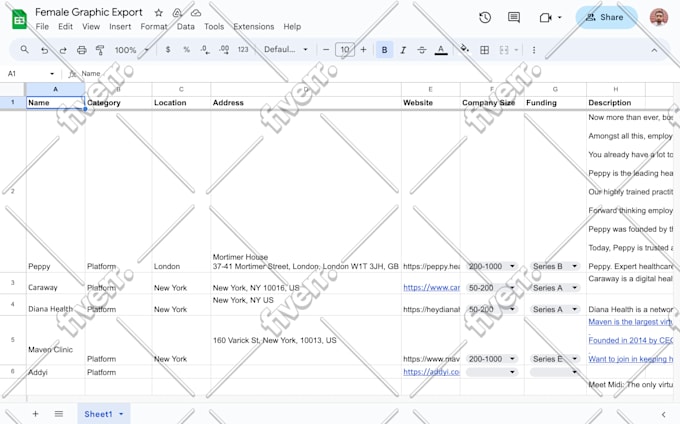680x424 pixels.
Task: Open the fill color picker
Action: click(x=464, y=49)
